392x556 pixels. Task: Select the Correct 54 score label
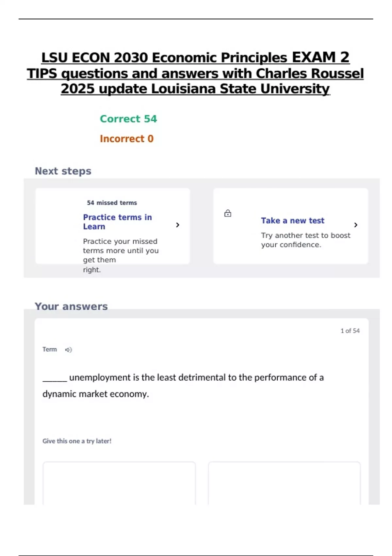coord(128,119)
